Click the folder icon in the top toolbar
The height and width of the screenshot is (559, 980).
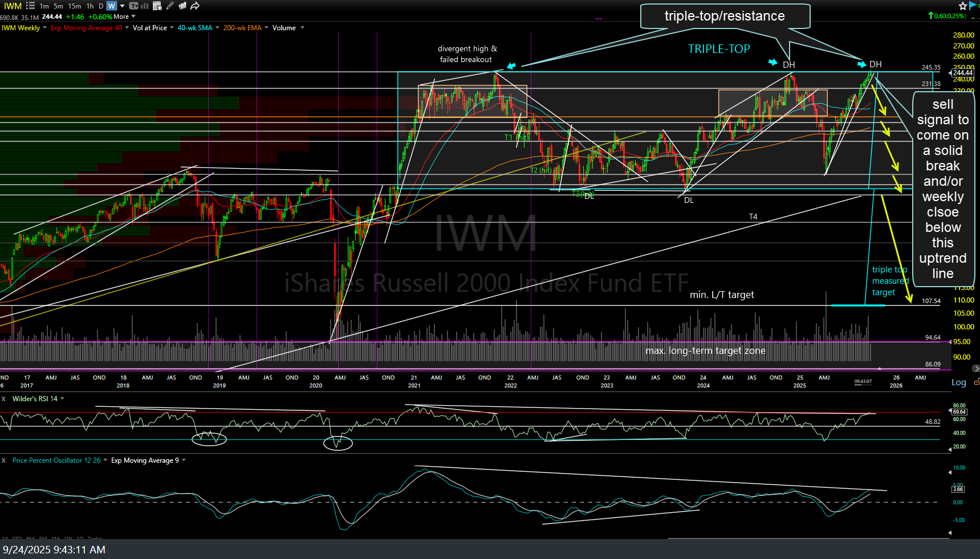182,6
